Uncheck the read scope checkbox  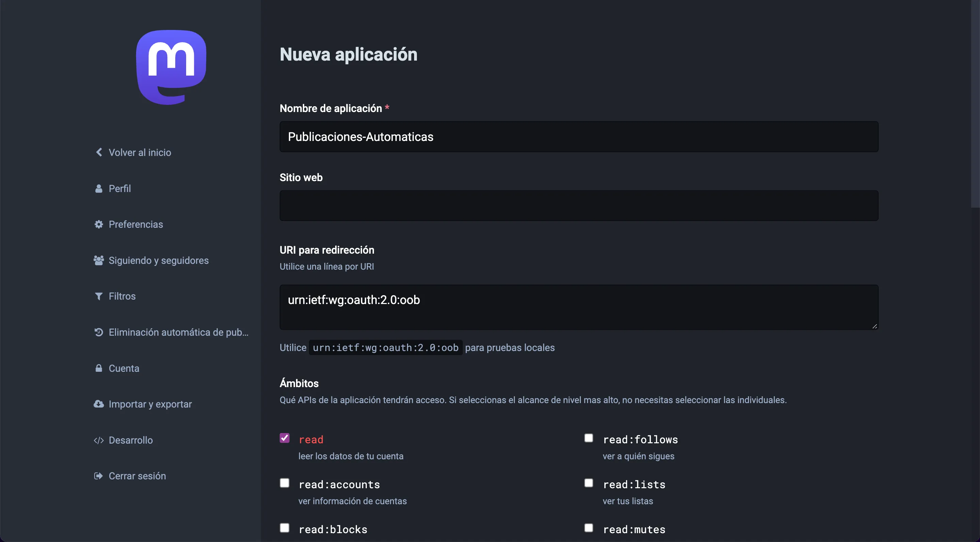point(284,438)
